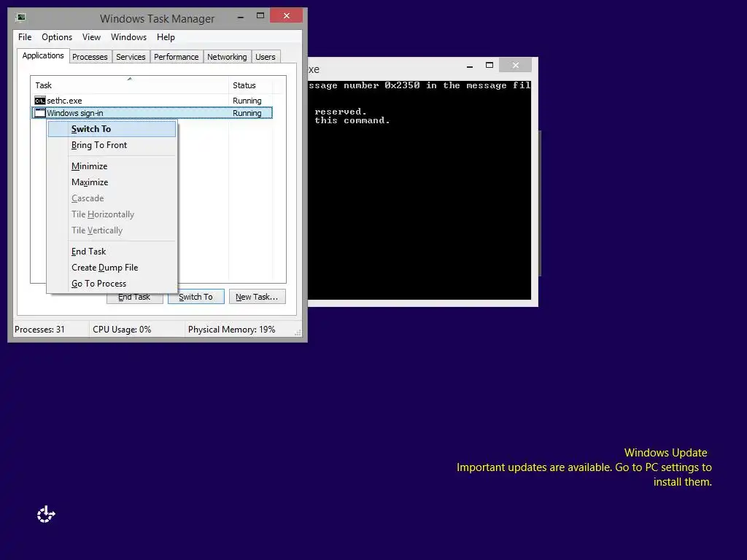Switch to the Performance tab

(177, 57)
